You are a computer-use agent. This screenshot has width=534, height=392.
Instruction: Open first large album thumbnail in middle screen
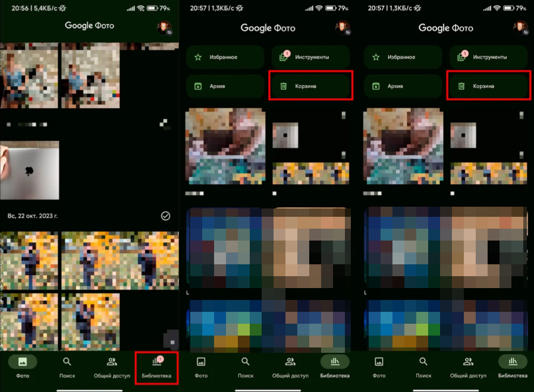click(x=225, y=146)
